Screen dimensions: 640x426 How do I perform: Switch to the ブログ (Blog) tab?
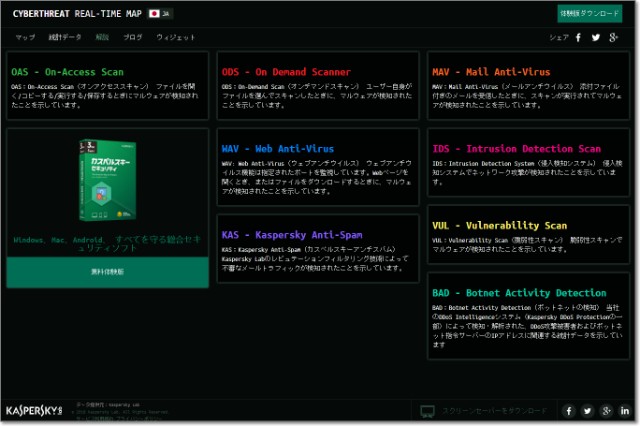tap(132, 37)
